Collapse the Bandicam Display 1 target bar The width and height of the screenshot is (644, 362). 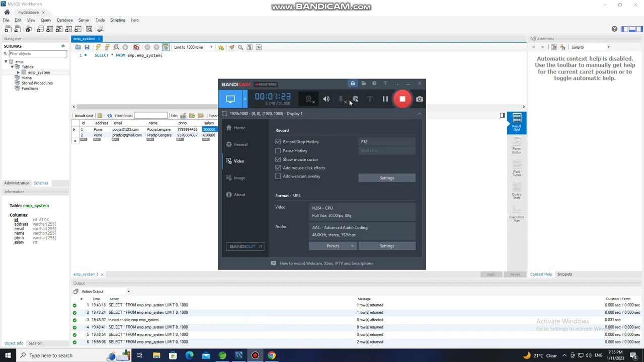[x=419, y=114]
